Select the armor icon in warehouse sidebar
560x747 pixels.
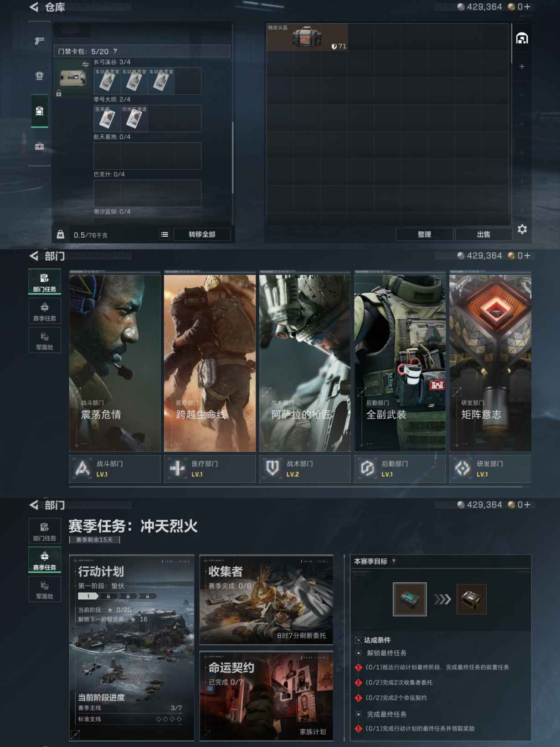click(x=40, y=76)
